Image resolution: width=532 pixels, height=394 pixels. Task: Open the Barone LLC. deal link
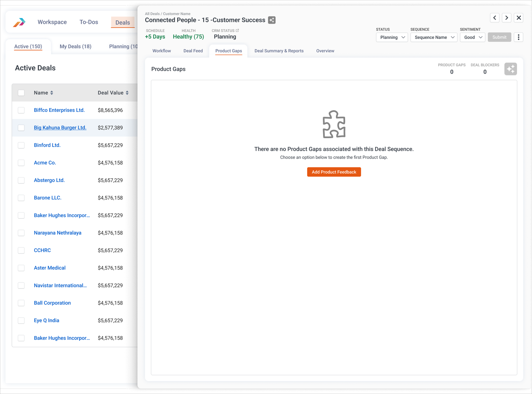[x=48, y=198]
